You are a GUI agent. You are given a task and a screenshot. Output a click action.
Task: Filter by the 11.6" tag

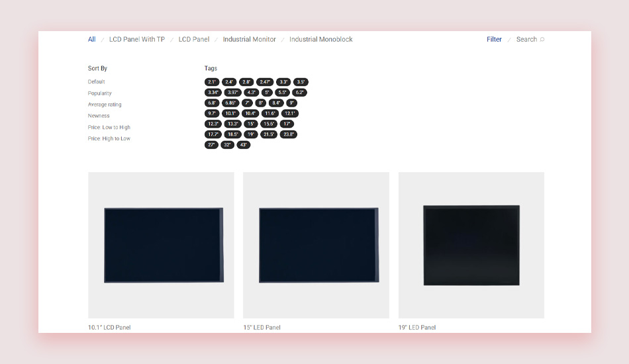[x=270, y=113]
